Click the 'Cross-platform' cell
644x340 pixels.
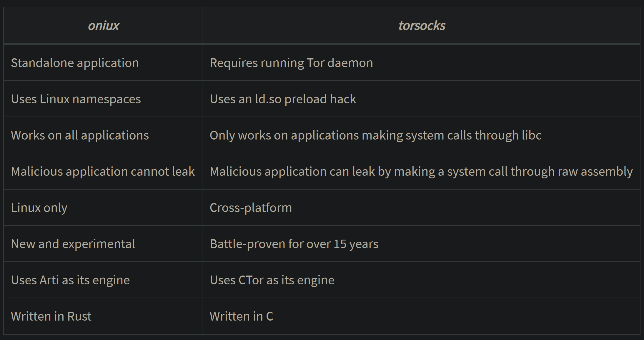[251, 208]
